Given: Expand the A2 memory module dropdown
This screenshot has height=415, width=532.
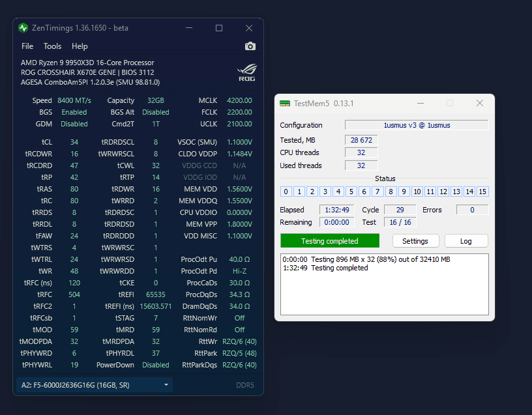Looking at the screenshot, I should [x=95, y=385].
